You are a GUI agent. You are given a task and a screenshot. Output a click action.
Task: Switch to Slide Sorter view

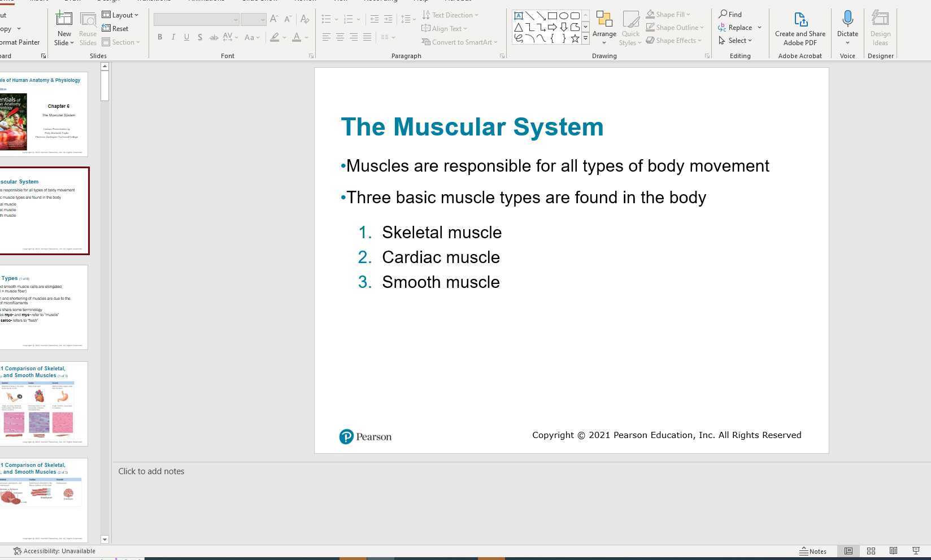tap(871, 551)
